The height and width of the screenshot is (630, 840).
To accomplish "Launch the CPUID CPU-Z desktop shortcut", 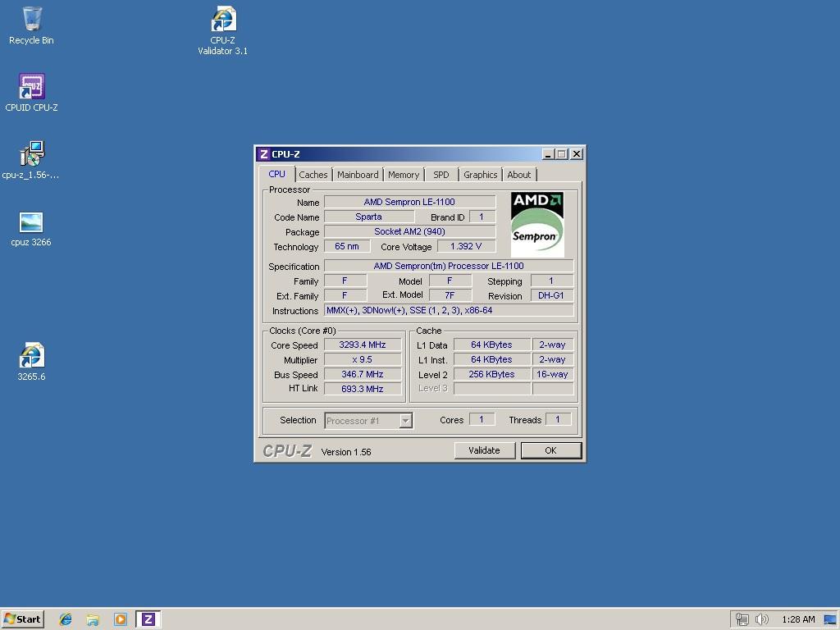I will tap(32, 92).
